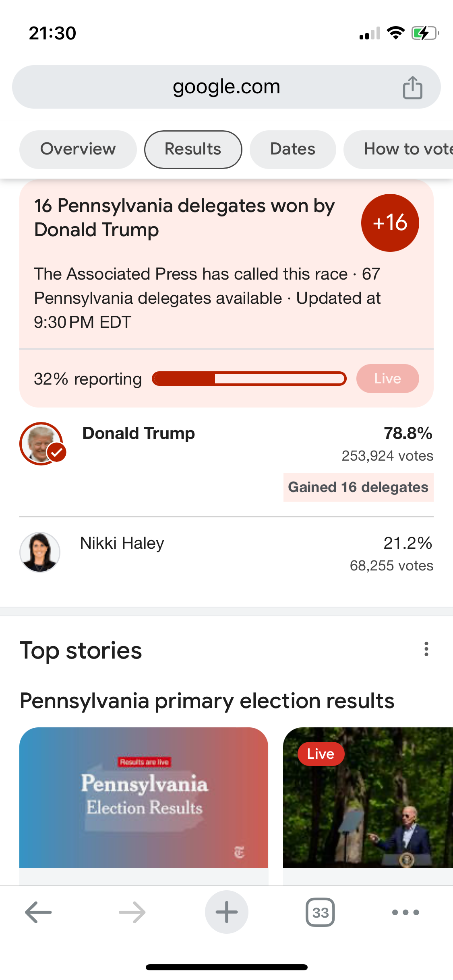Tap the Live status button
The image size is (453, 980).
(387, 379)
